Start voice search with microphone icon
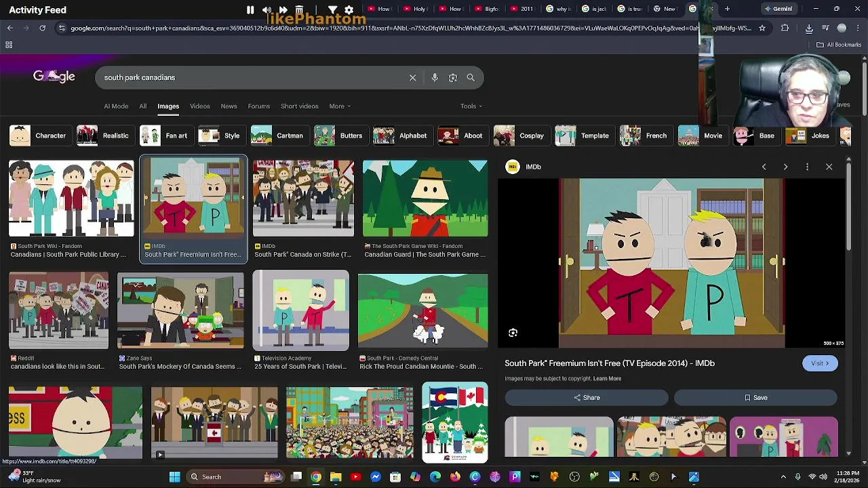Viewport: 868px width, 488px height. click(435, 77)
